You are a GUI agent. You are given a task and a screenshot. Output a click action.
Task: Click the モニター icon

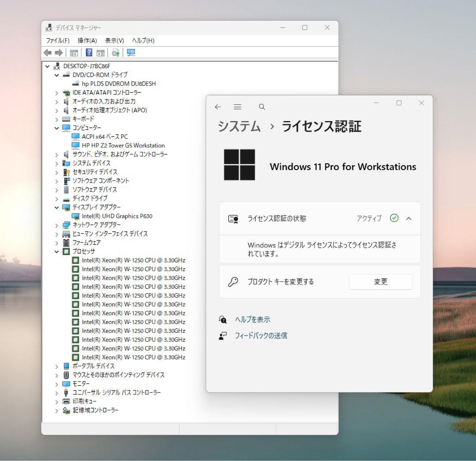click(66, 384)
